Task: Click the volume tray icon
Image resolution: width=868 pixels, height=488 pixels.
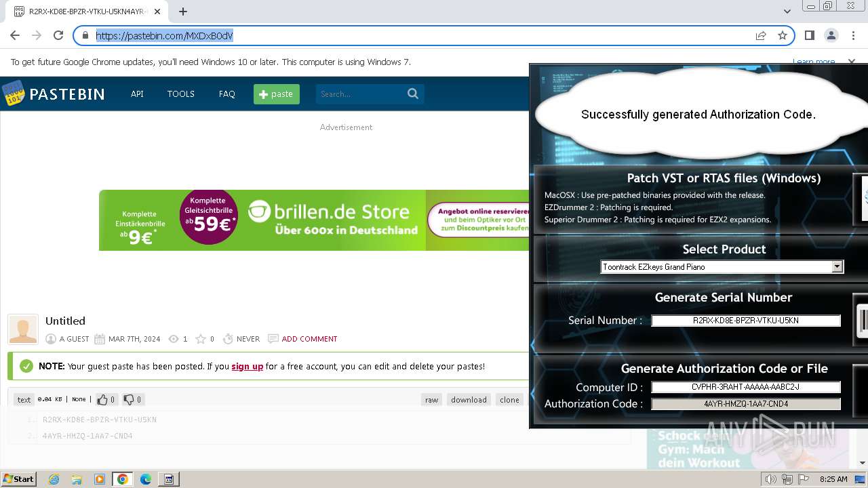Action: (x=770, y=479)
